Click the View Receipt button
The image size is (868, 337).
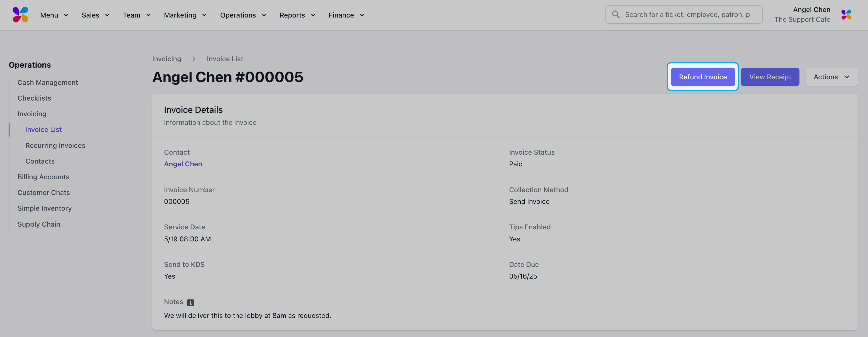[x=770, y=77]
